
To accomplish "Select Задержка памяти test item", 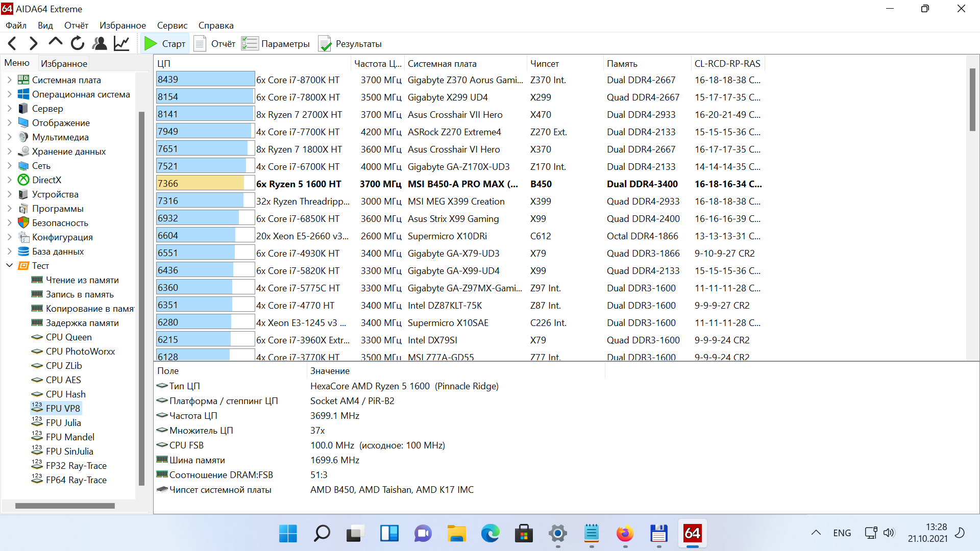I will 82,323.
